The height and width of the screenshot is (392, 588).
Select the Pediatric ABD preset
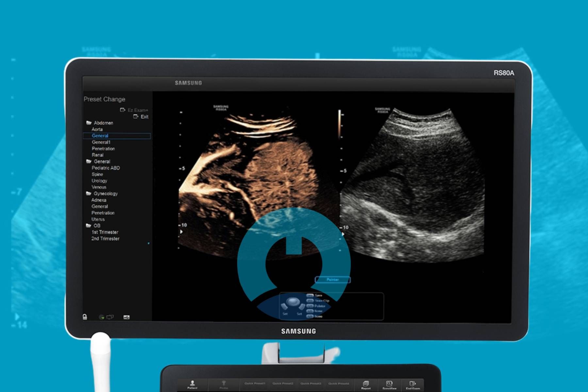(x=106, y=168)
